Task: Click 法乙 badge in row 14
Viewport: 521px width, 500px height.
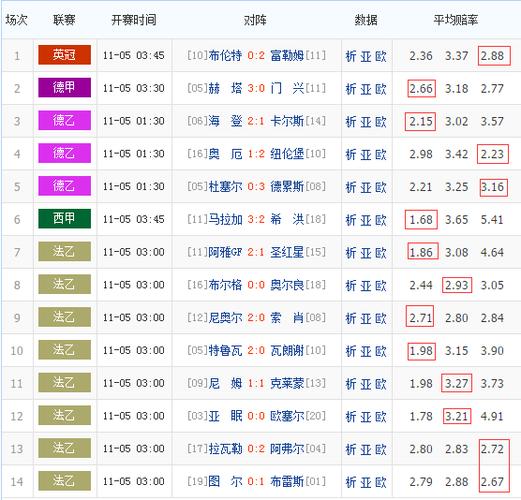Action: click(x=65, y=481)
